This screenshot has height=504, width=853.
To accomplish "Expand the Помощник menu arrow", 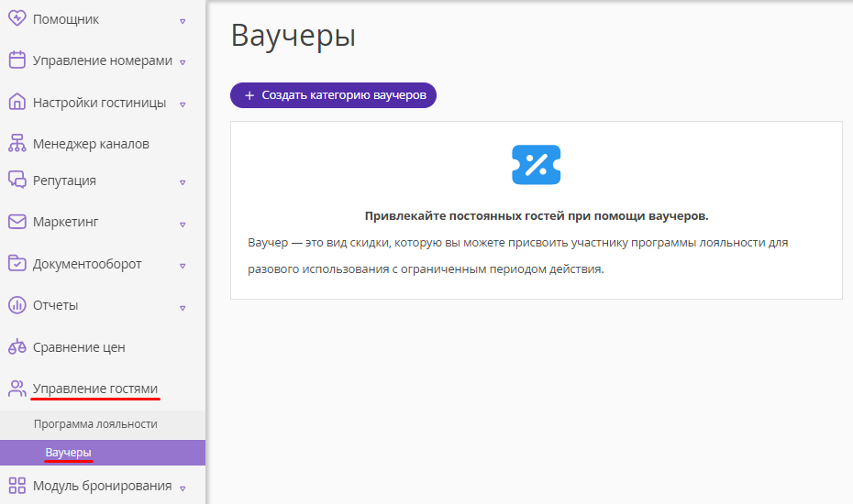I will [183, 21].
